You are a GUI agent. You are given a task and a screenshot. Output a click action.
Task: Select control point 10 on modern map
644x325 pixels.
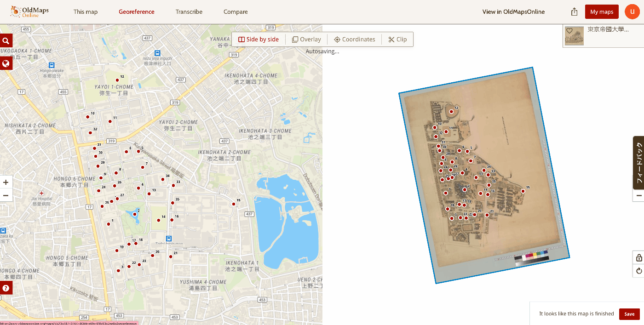[87, 117]
